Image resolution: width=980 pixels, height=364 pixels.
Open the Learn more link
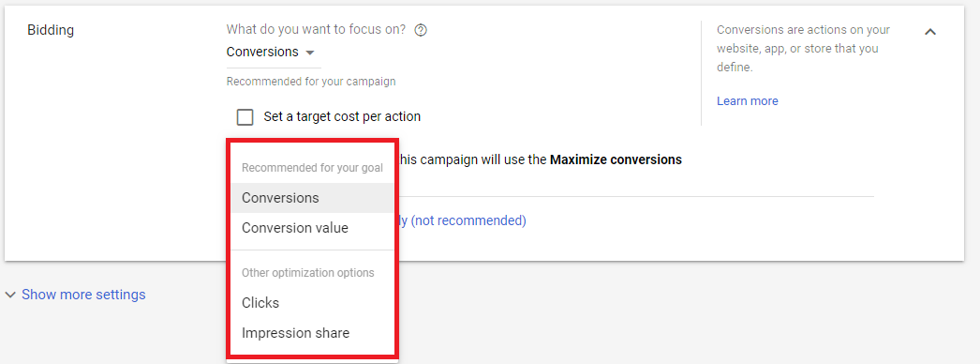[747, 101]
